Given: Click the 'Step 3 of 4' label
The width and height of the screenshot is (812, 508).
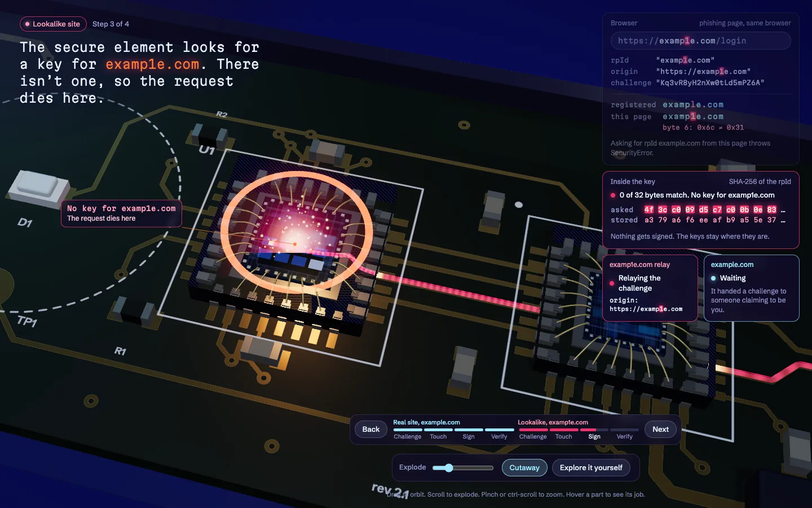Looking at the screenshot, I should (111, 24).
